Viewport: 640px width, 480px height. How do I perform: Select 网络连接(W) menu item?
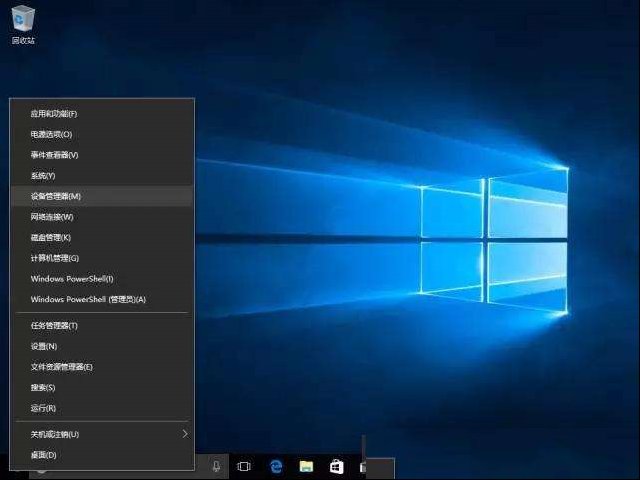coord(102,217)
